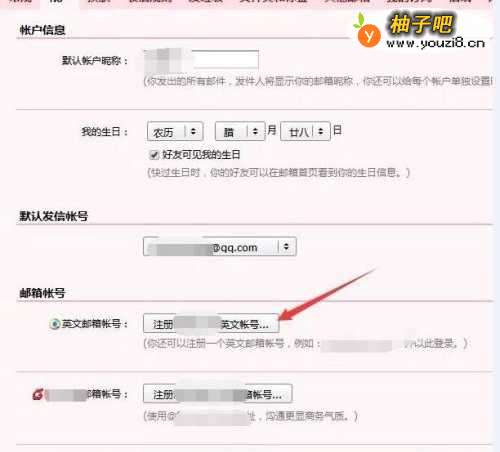This screenshot has height=452, width=500.
Task: Select the 反垃圾 settings tab
Action: 205,1
